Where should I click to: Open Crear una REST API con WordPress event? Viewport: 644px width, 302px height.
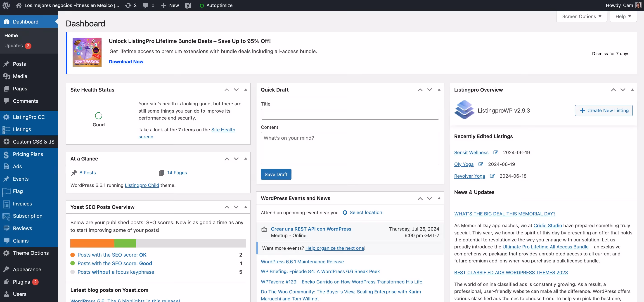(x=311, y=229)
